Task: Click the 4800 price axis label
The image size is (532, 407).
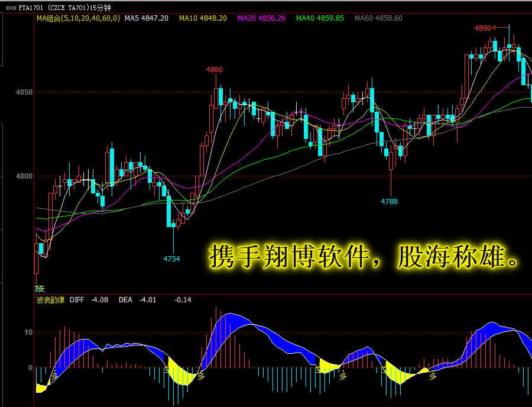Action: tap(24, 176)
